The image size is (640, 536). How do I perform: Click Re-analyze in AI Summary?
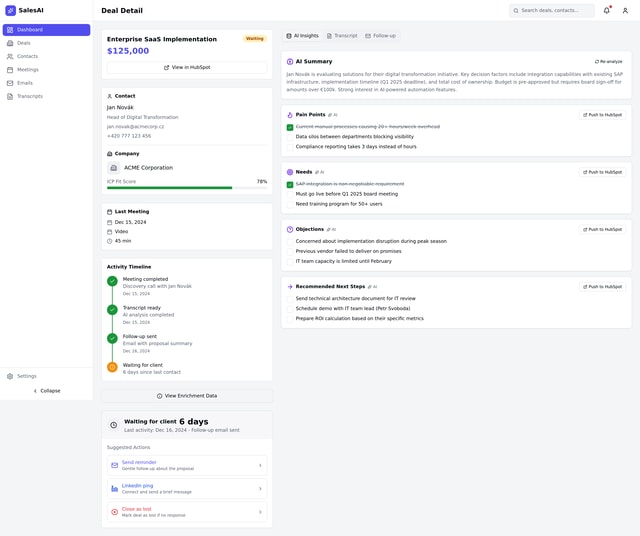tap(608, 62)
